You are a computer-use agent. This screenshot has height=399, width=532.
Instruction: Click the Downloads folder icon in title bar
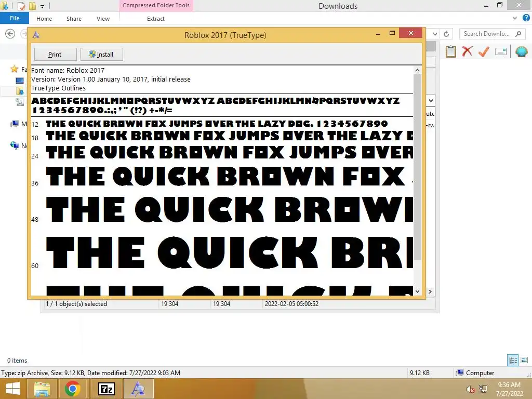point(4,6)
